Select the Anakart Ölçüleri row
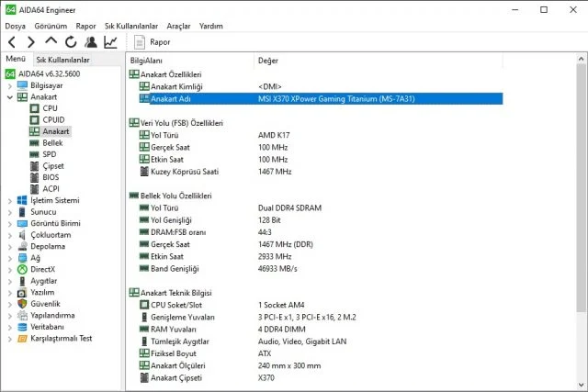This screenshot has width=588, height=392. click(x=321, y=365)
